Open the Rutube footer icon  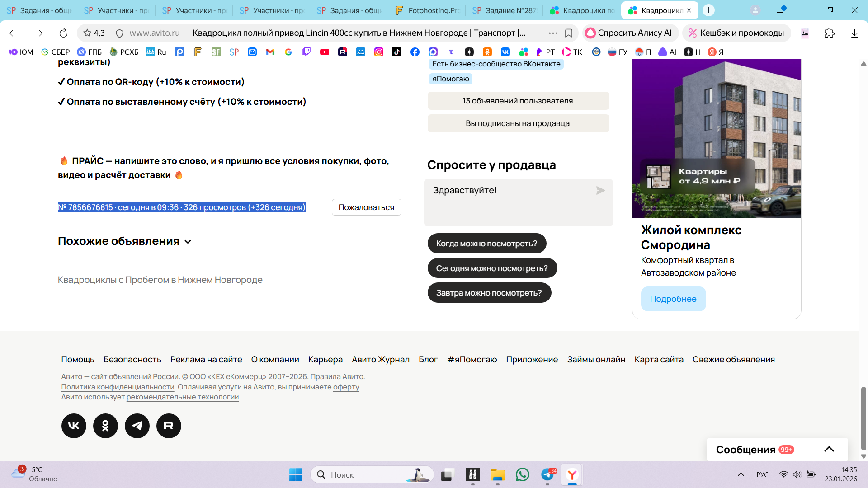(x=169, y=426)
